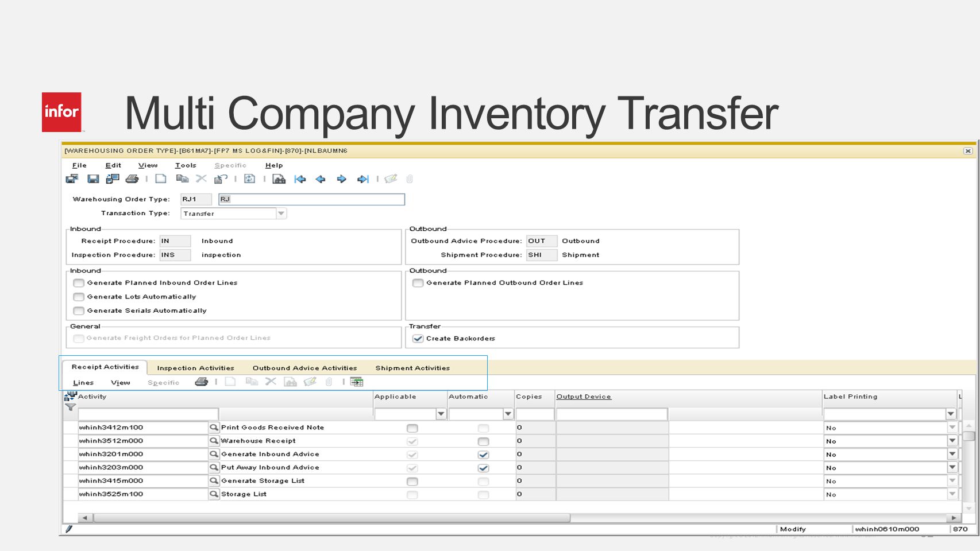This screenshot has width=980, height=551.
Task: Open the Transaction Type dropdown
Action: (281, 214)
